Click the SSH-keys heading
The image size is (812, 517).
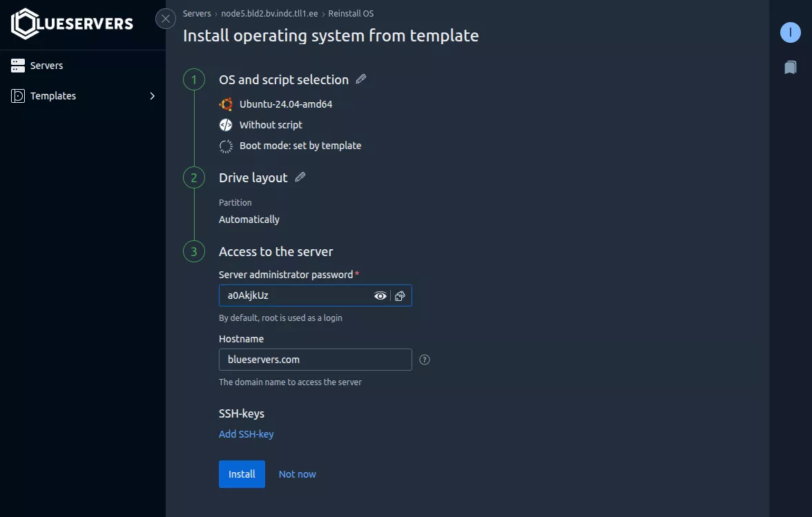[x=242, y=413]
